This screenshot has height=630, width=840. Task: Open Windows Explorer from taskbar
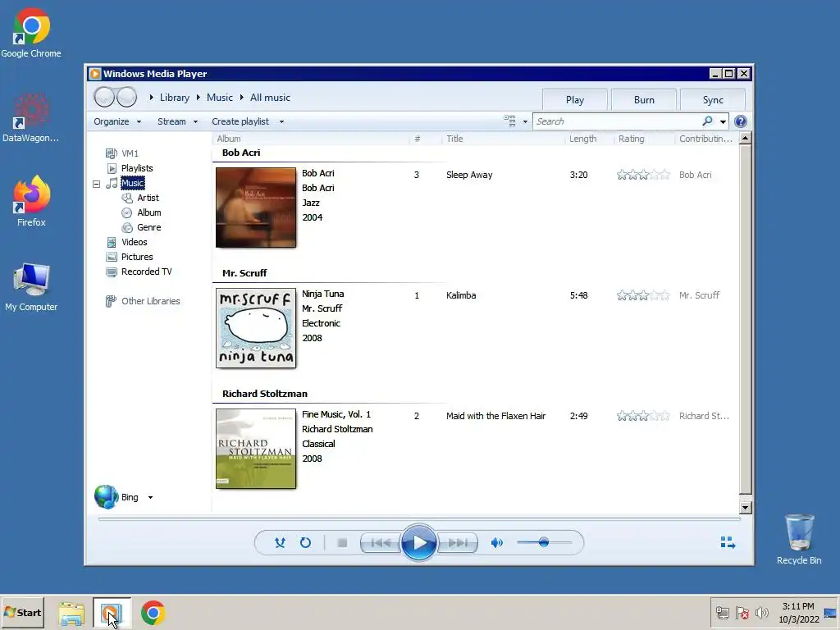click(x=71, y=614)
